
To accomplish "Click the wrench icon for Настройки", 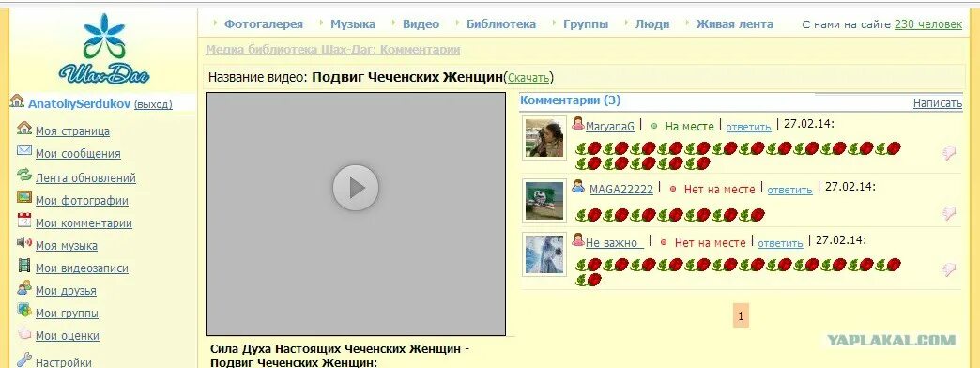I will tap(24, 360).
